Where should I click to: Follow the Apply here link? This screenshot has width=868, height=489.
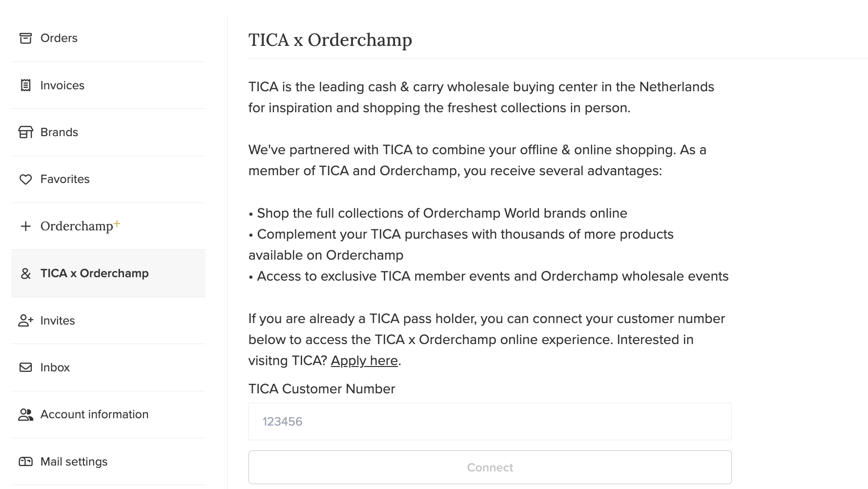tap(364, 361)
